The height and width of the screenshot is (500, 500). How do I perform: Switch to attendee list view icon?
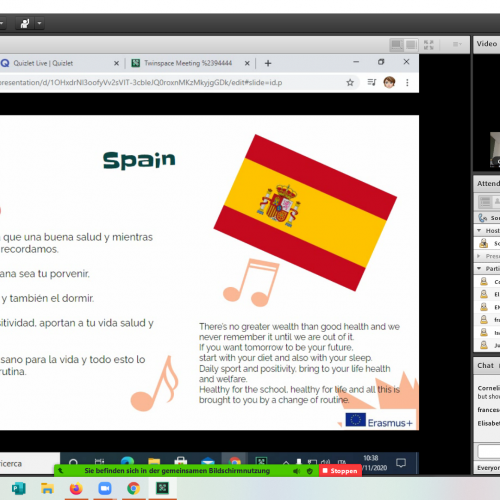coord(485,201)
